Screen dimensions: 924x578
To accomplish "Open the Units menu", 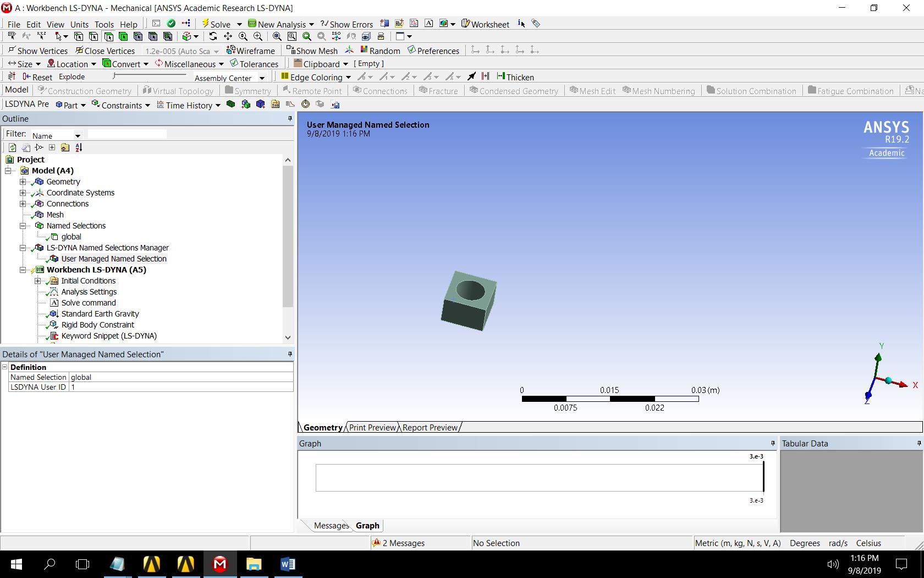I will (x=79, y=24).
